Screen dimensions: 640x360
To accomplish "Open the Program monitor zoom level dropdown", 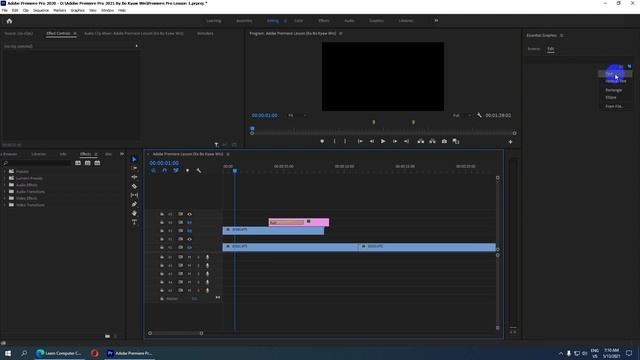I will [x=297, y=116].
